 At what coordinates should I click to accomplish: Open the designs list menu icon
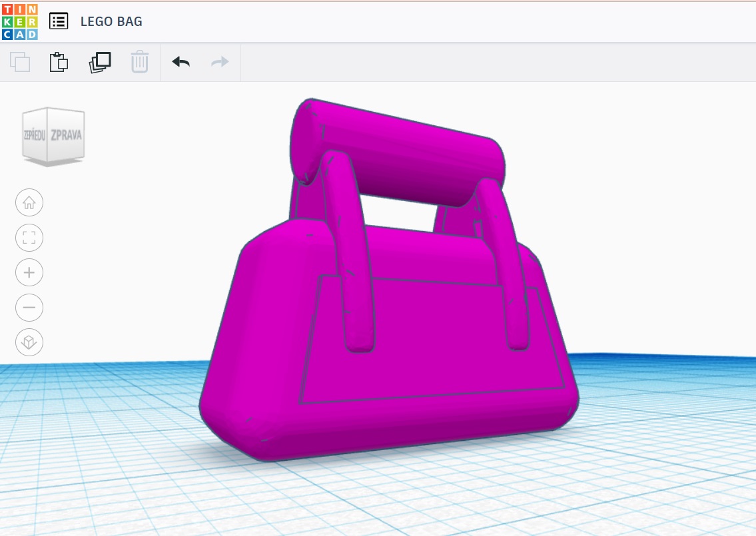click(x=59, y=21)
